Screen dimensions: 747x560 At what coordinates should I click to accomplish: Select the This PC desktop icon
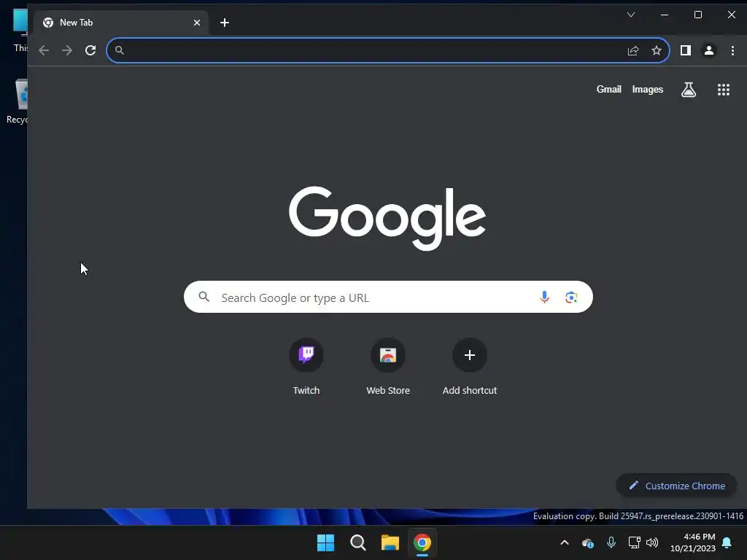[20, 29]
